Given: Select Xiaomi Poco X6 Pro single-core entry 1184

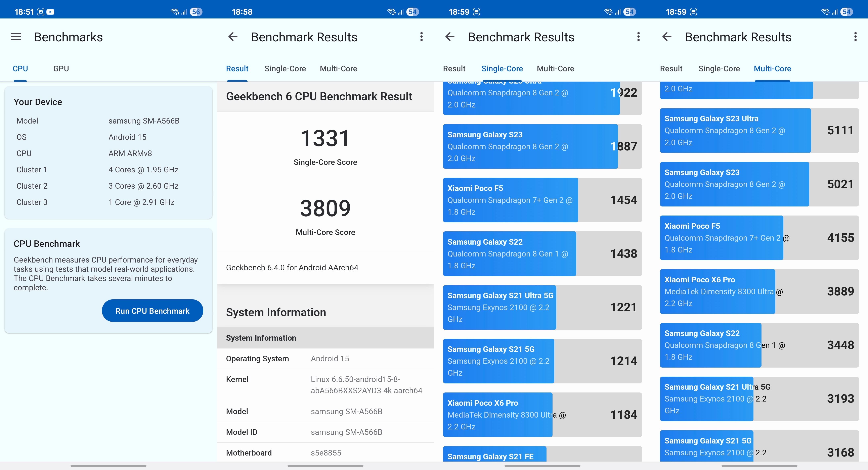Looking at the screenshot, I should [542, 414].
